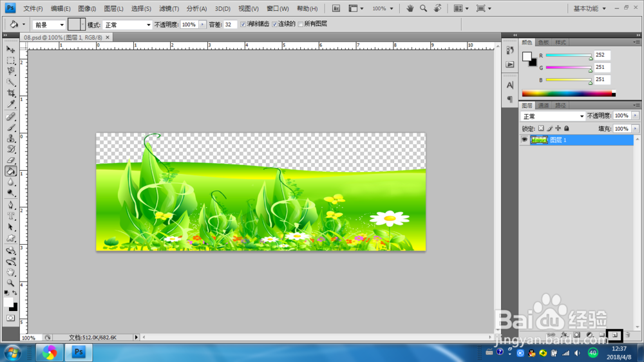The width and height of the screenshot is (644, 362).
Task: Toggle the 连续的 contiguous checkbox
Action: tap(275, 24)
